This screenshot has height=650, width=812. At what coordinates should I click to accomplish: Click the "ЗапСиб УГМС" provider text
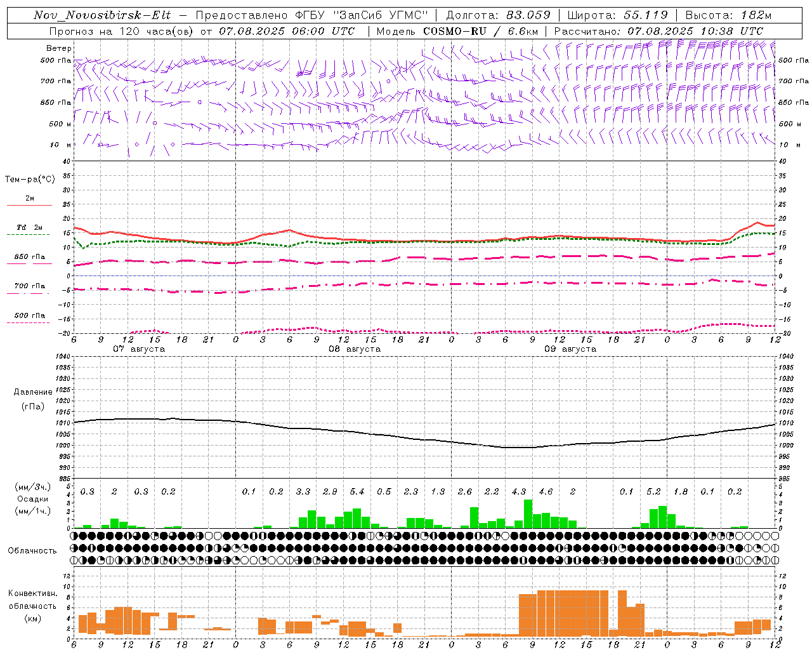click(381, 15)
